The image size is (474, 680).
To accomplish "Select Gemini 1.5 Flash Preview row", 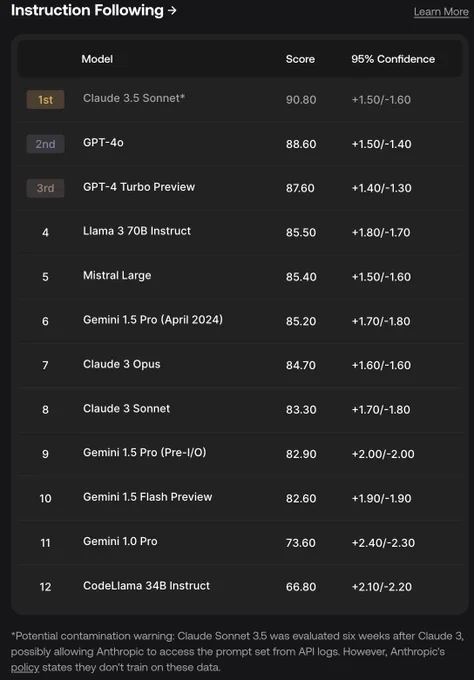I will [241, 498].
